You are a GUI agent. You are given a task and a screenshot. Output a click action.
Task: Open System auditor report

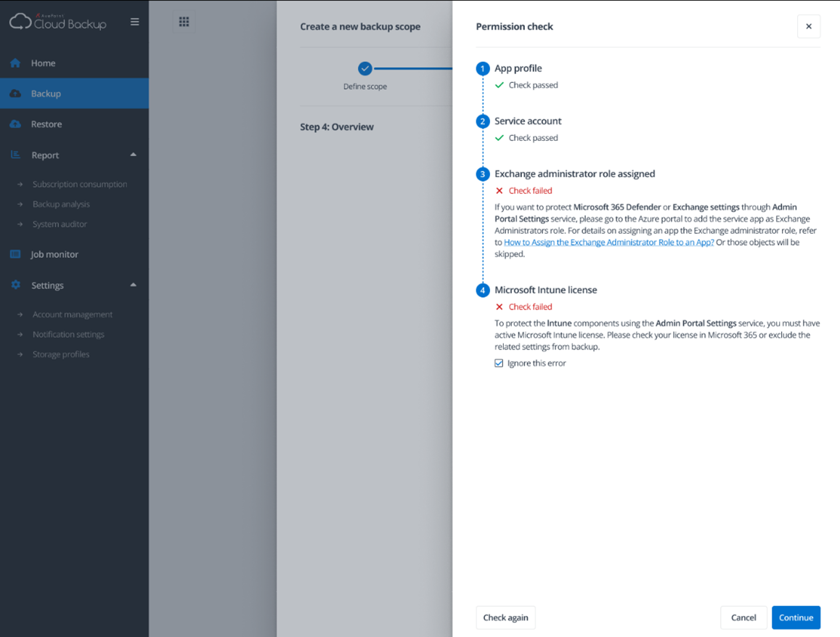[60, 224]
